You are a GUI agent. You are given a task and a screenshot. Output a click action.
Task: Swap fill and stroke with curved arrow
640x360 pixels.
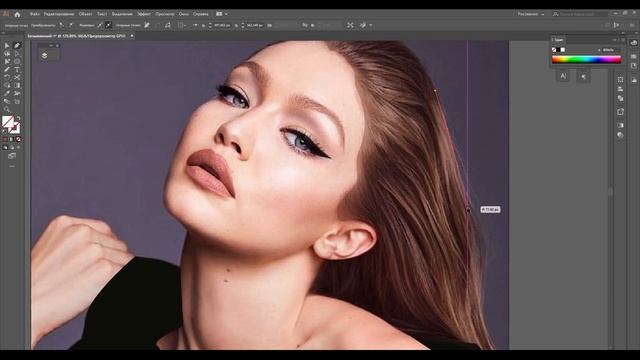point(18,118)
